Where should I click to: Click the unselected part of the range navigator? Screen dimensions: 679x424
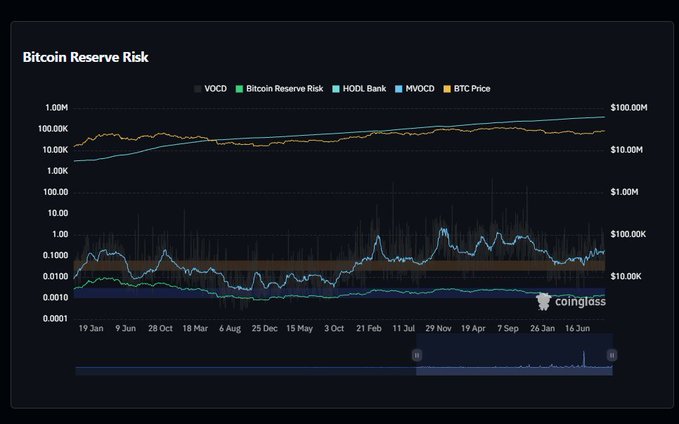click(x=246, y=371)
